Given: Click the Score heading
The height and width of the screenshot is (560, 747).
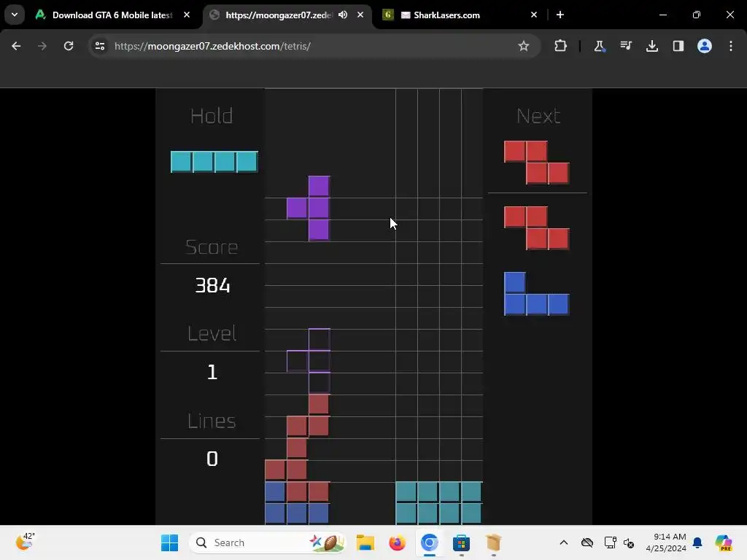Looking at the screenshot, I should pos(212,247).
